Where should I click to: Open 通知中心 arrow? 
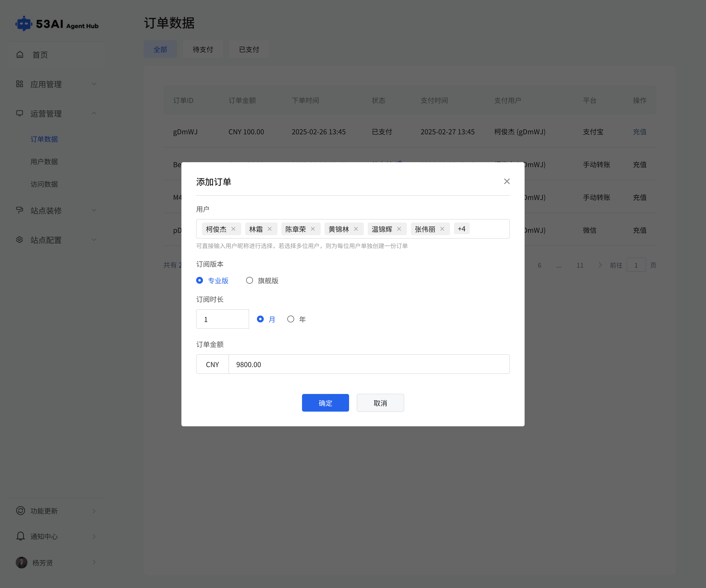tap(94, 536)
